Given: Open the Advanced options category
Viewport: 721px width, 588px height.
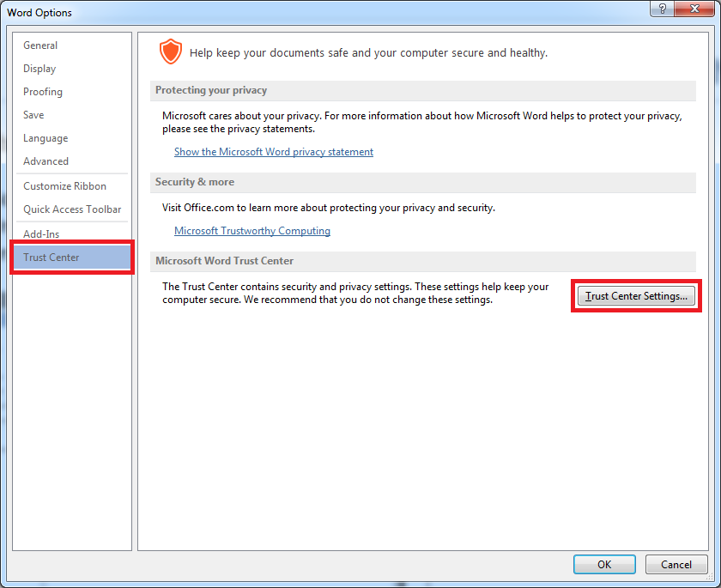Looking at the screenshot, I should (x=46, y=161).
